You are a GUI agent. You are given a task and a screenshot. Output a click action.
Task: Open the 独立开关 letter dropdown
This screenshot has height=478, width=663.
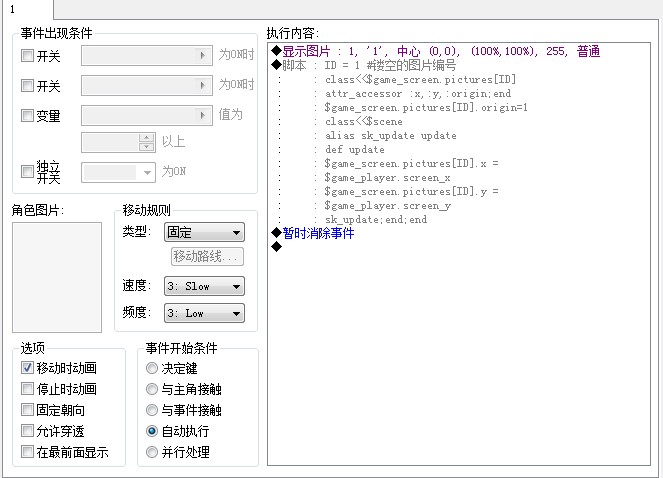(x=118, y=173)
